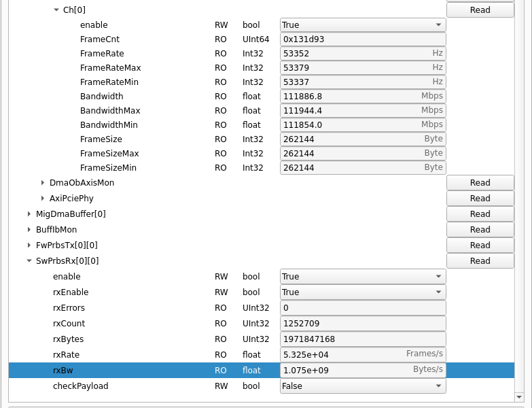Collapse the SwPrbsRx[0][0] node
The image size is (532, 408).
click(x=29, y=261)
